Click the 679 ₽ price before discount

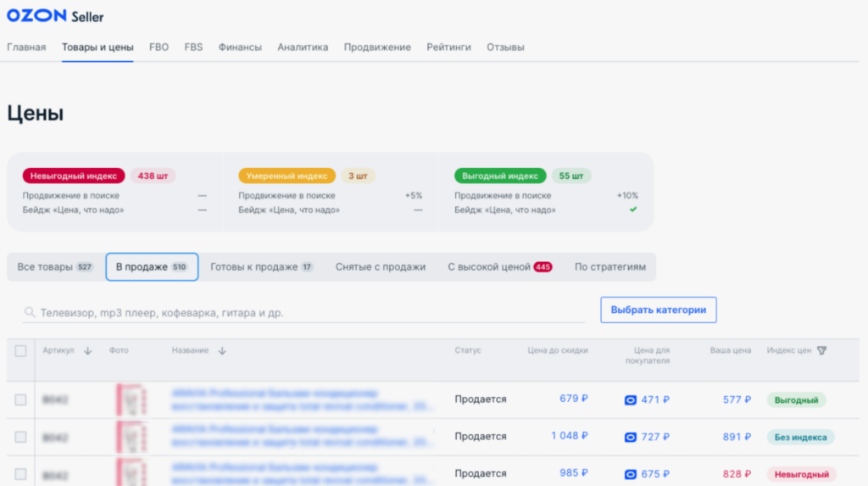[x=574, y=399]
